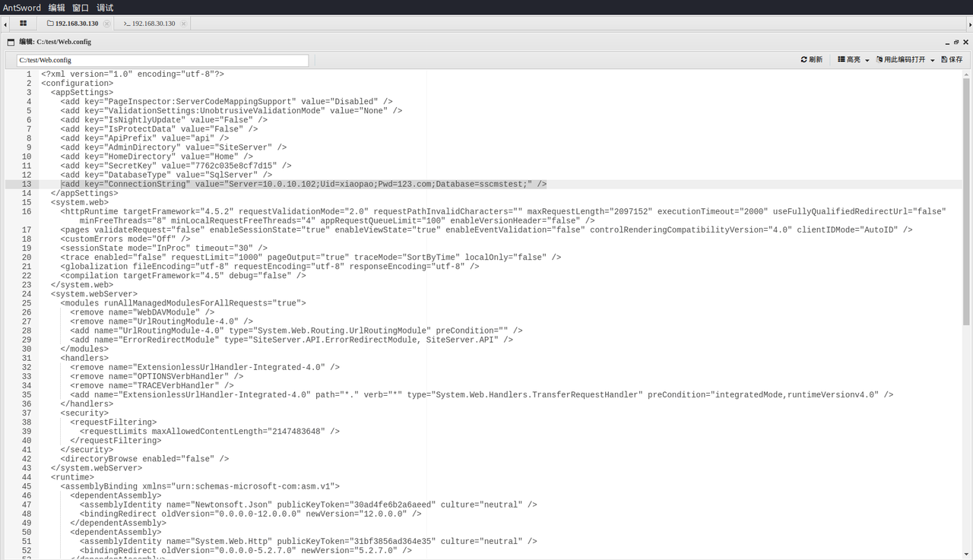Switch to the file manager 192.168.30.130 tab
Viewport: 973px width, 560px height.
click(73, 24)
